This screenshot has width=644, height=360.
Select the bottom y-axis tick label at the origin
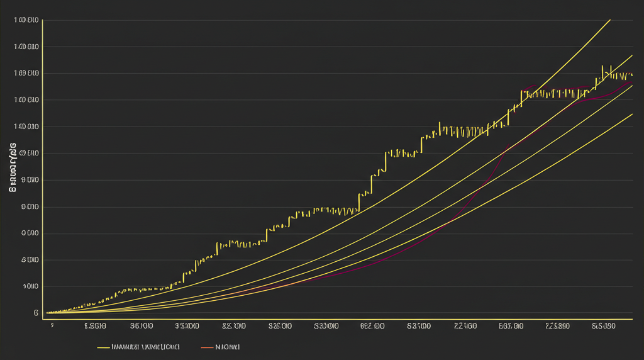click(36, 313)
